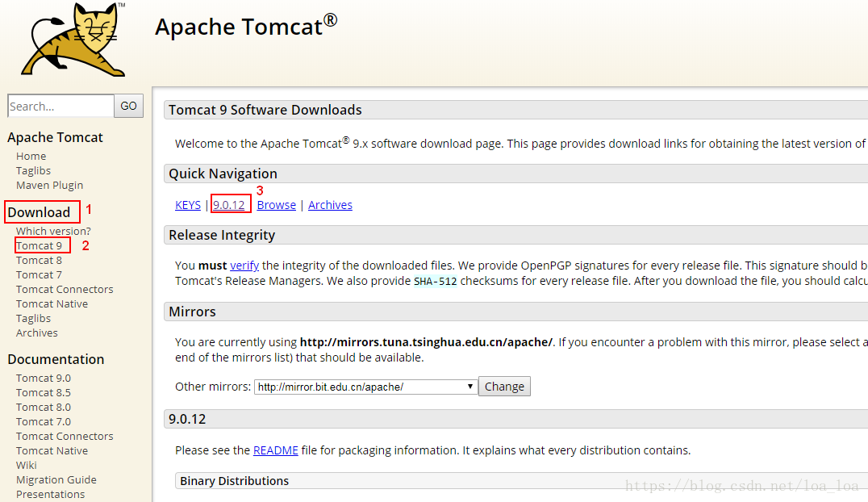The image size is (868, 502).
Task: Click inside the Search input field
Action: pyautogui.click(x=61, y=106)
